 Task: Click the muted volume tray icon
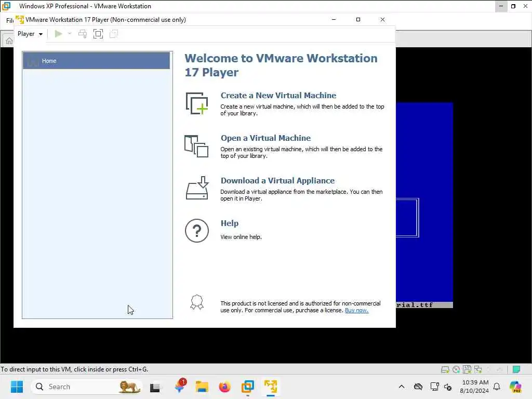[x=448, y=387]
